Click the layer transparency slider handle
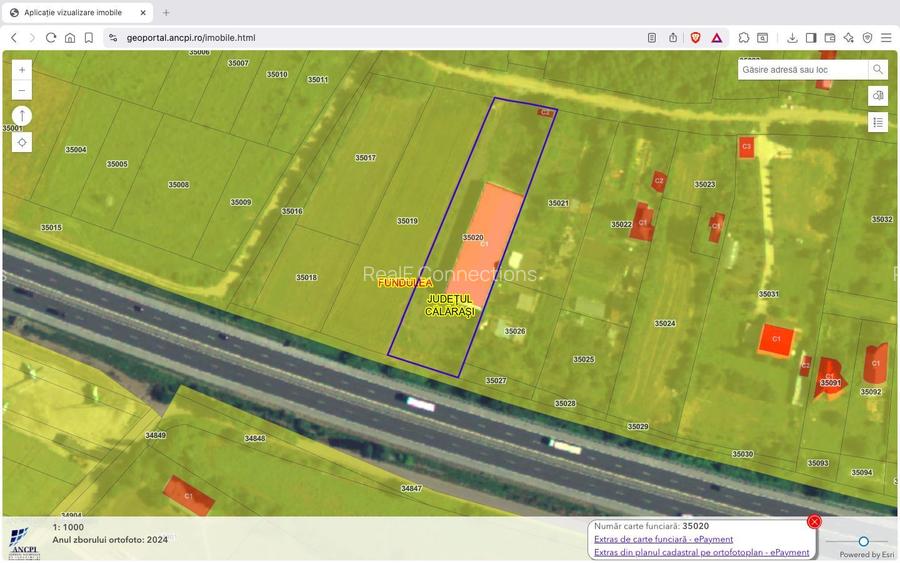The width and height of the screenshot is (900, 563). [x=863, y=541]
